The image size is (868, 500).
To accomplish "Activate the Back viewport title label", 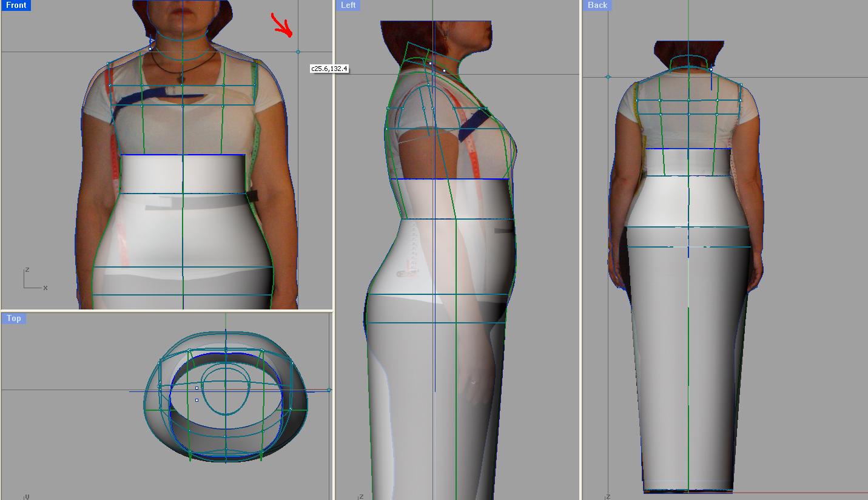I will click(x=597, y=5).
